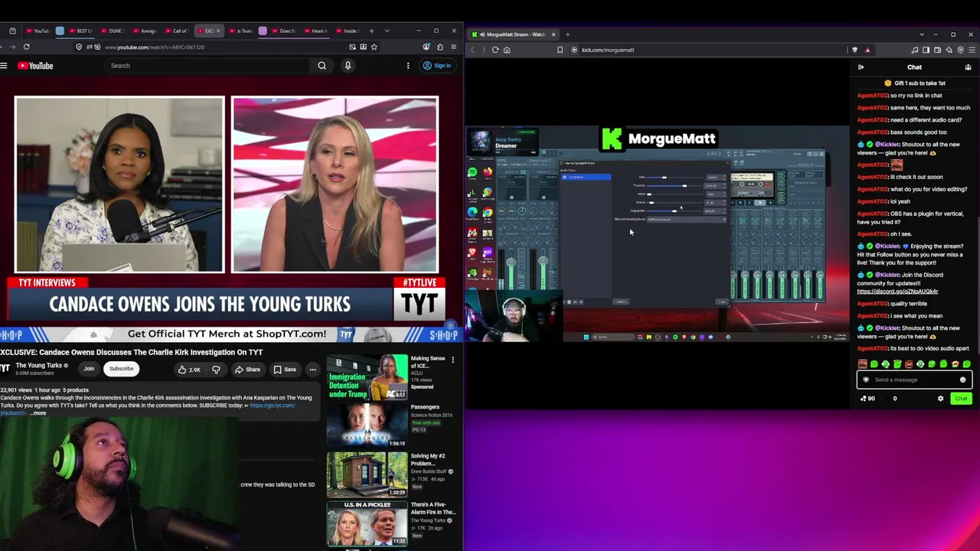Open a new tab in the YouTube browser
980x551 pixels.
tap(371, 31)
